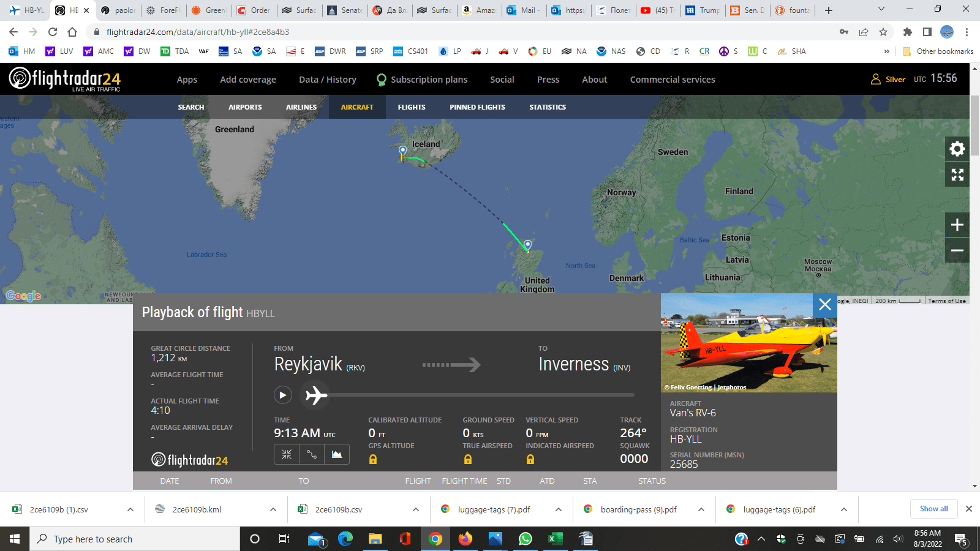Bookmark this page with star icon
Viewport: 980px width, 551px height.
[x=883, y=32]
